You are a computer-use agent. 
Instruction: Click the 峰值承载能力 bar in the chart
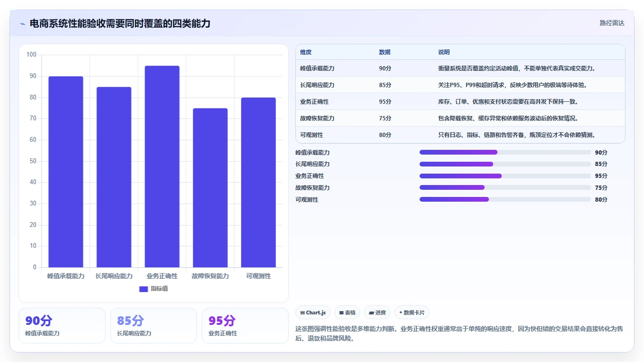click(x=66, y=172)
